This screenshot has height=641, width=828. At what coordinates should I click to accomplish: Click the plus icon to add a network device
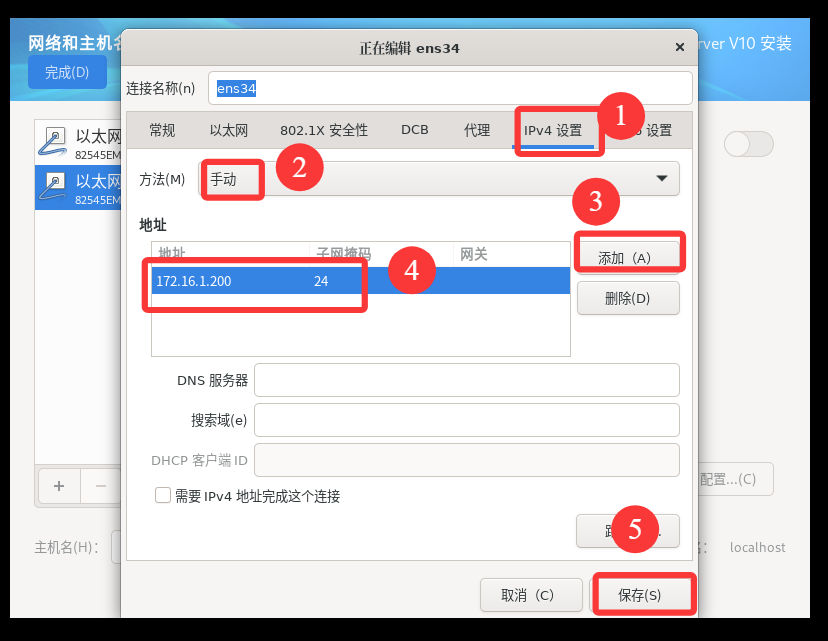59,486
